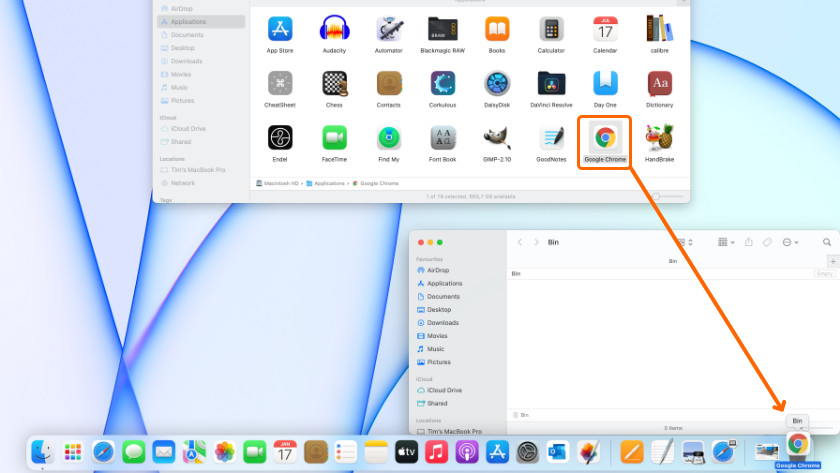The width and height of the screenshot is (840, 473).
Task: Select GIMP-2.10 in the Applications window
Action: pyautogui.click(x=497, y=138)
